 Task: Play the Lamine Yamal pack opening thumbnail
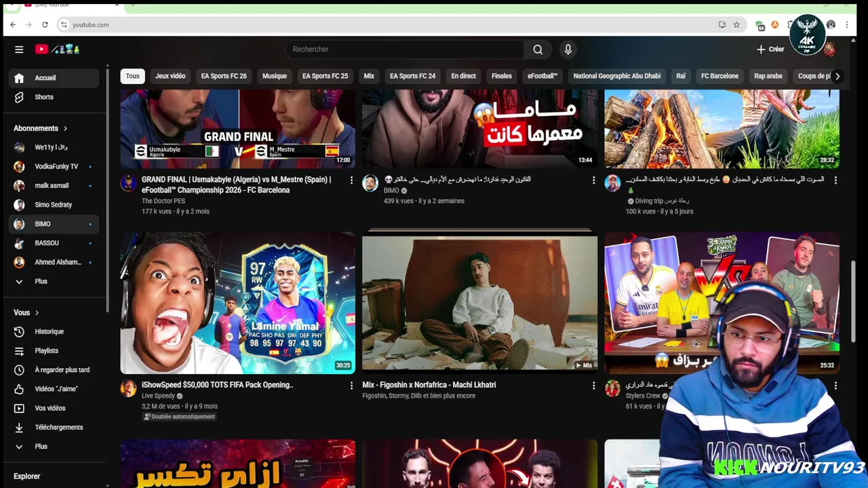click(x=237, y=303)
